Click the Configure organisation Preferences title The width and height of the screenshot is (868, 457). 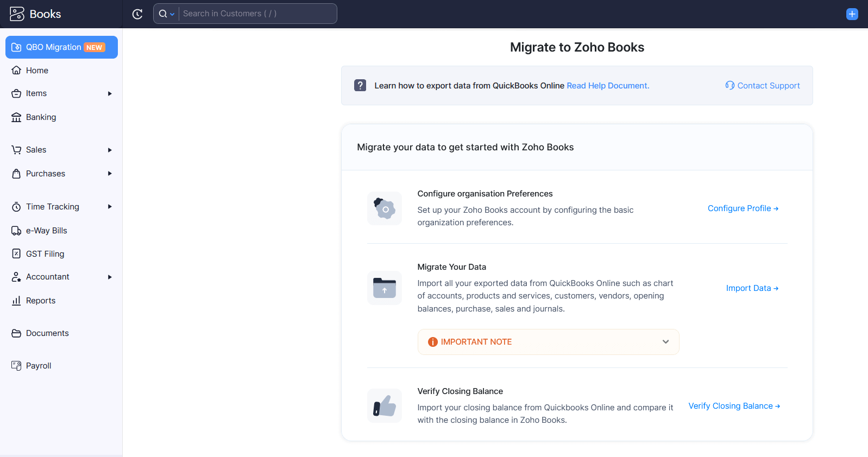click(485, 194)
